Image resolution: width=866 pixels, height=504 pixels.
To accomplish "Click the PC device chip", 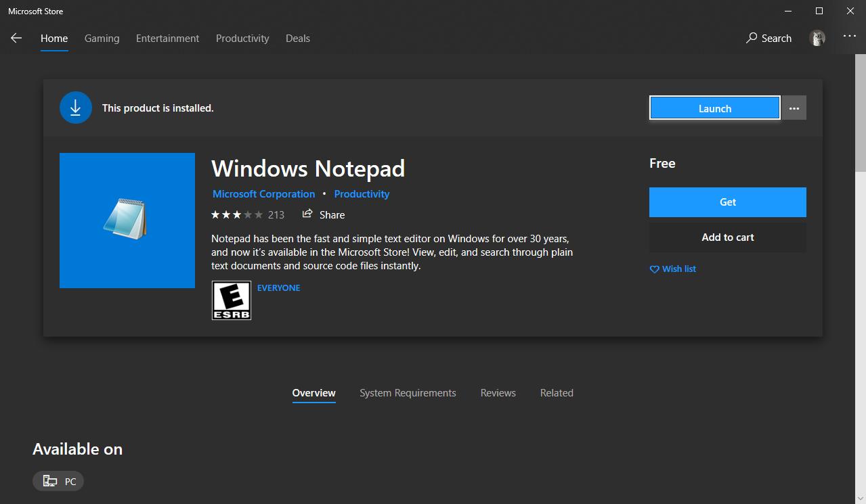I will pyautogui.click(x=58, y=481).
